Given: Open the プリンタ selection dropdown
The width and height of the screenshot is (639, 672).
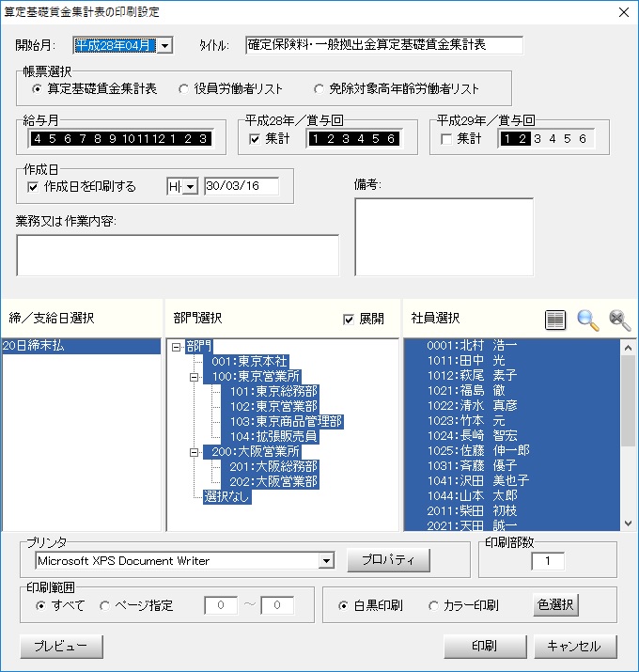Looking at the screenshot, I should click(326, 560).
